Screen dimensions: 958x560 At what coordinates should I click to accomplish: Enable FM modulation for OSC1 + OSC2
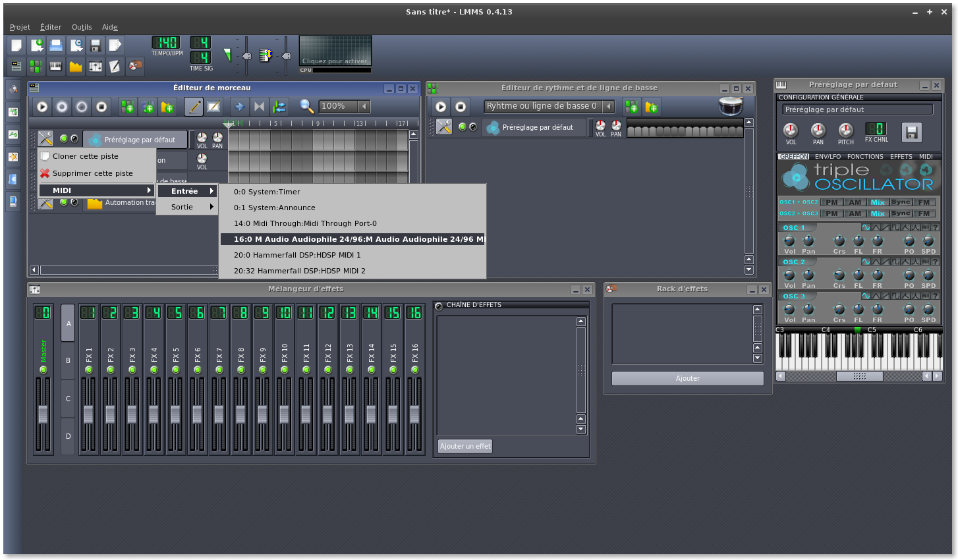(x=924, y=202)
